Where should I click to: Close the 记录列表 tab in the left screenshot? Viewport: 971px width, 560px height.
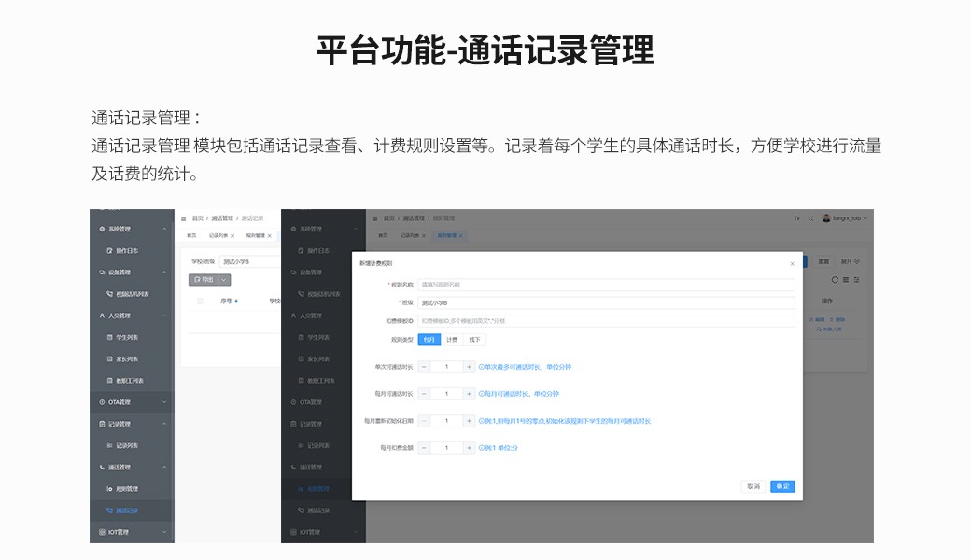click(x=232, y=236)
